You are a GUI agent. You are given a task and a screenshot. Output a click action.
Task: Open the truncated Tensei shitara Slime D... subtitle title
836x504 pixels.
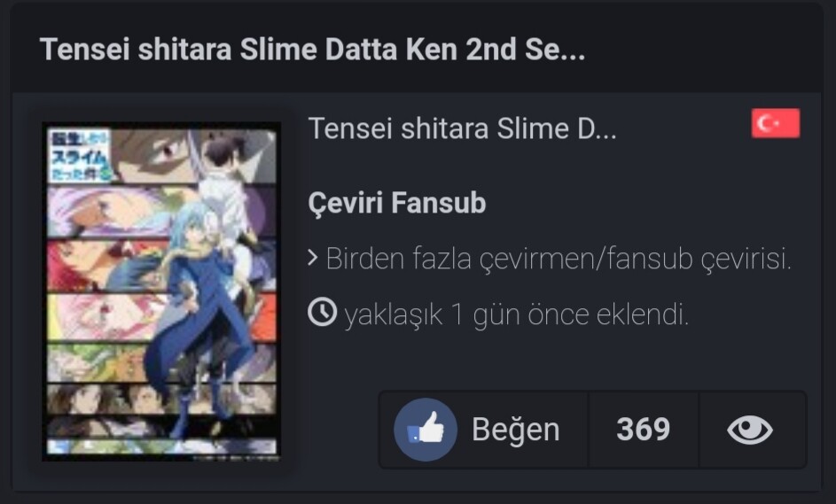click(462, 128)
